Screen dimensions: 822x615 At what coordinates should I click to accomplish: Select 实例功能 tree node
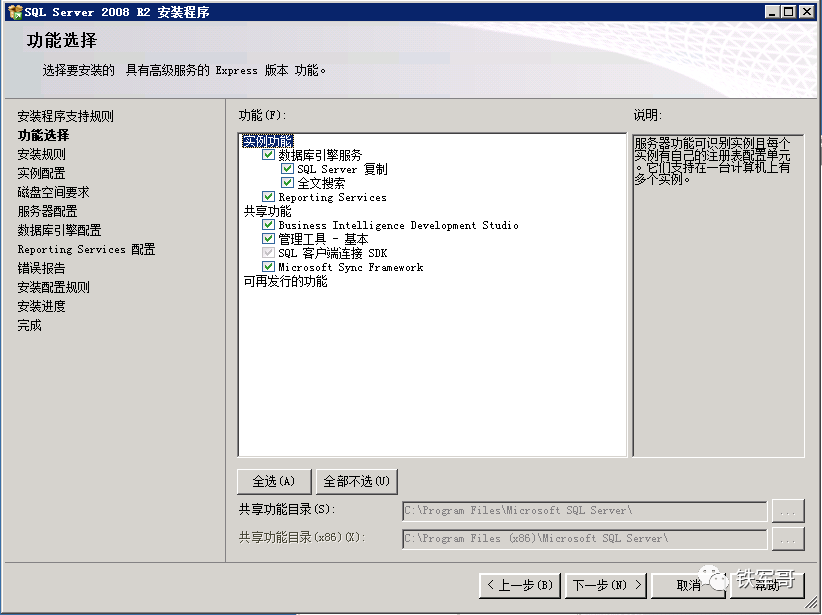click(268, 141)
